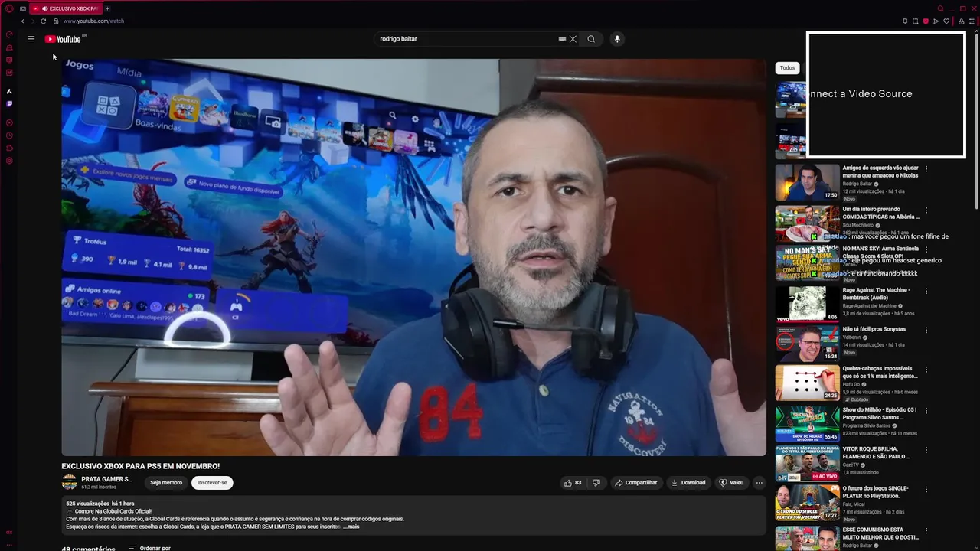The height and width of the screenshot is (551, 980).
Task: Open options for Não tá fácil pros Sonystas
Action: 926,331
